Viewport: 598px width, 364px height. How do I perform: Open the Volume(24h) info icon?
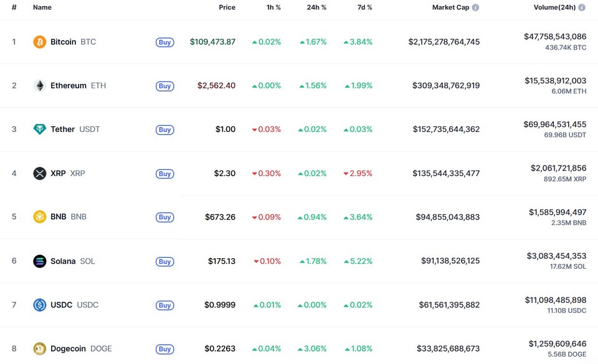pyautogui.click(x=582, y=7)
